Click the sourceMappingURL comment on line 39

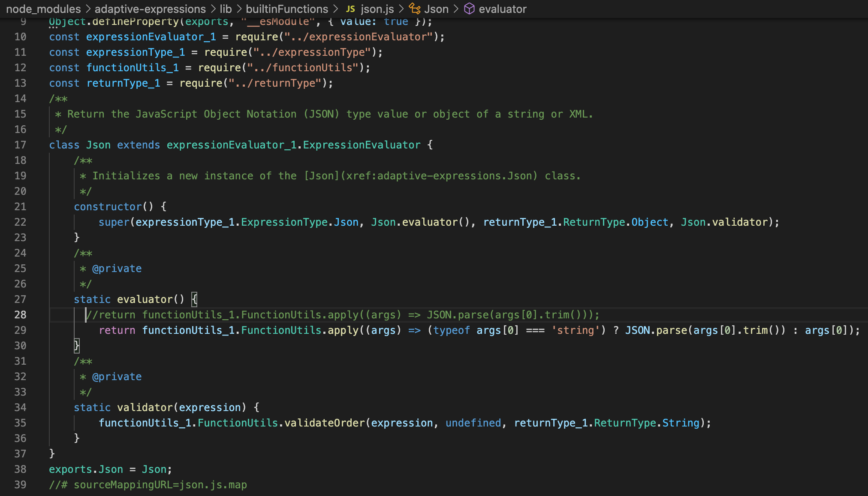[148, 485]
